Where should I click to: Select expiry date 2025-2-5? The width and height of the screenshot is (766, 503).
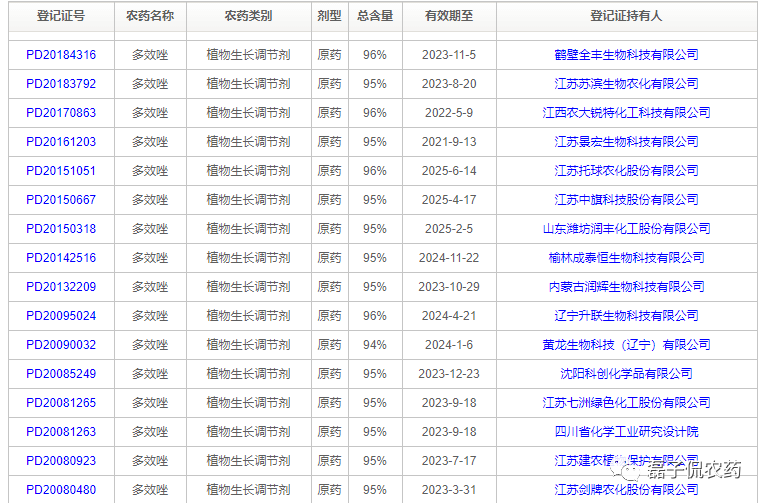(x=449, y=229)
